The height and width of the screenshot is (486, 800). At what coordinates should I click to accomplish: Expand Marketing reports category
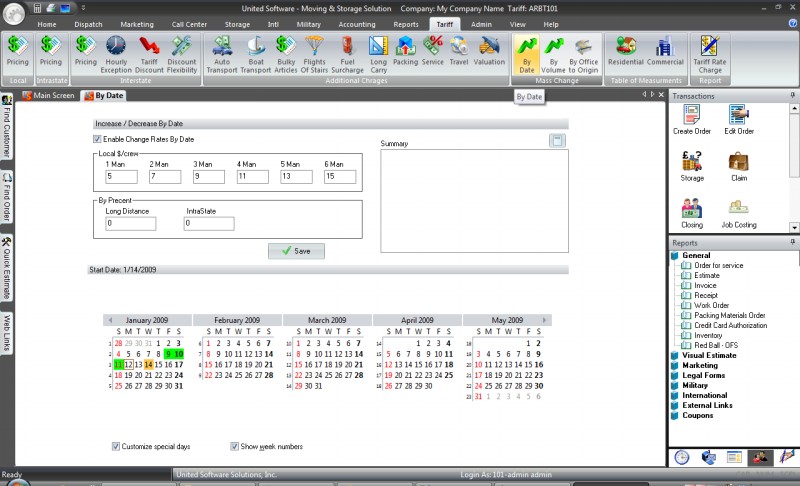click(x=699, y=366)
